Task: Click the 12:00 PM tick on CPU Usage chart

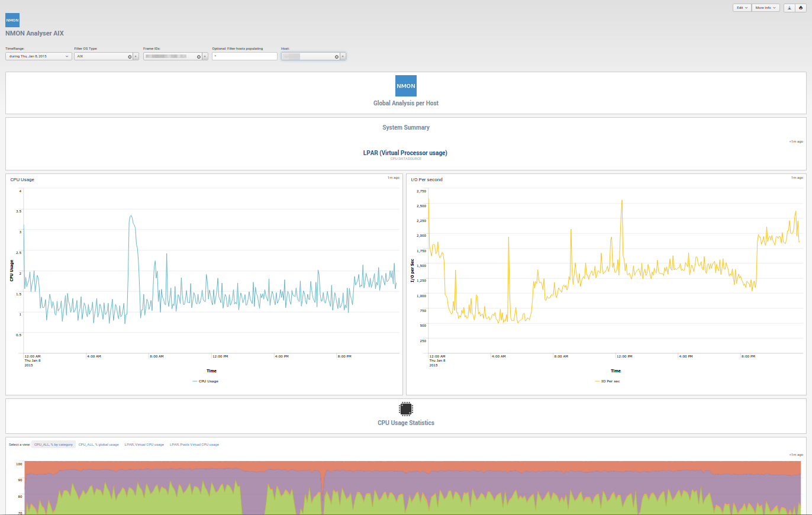Action: (x=220, y=356)
